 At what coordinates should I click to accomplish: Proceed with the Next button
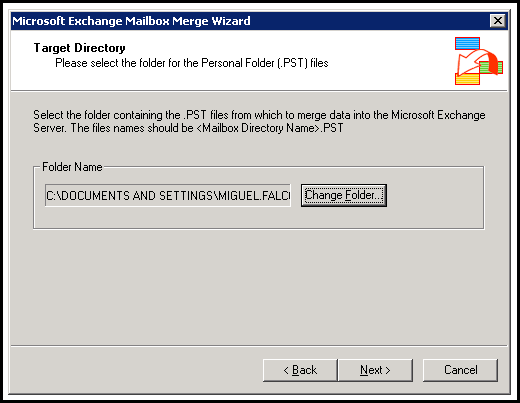point(375,370)
